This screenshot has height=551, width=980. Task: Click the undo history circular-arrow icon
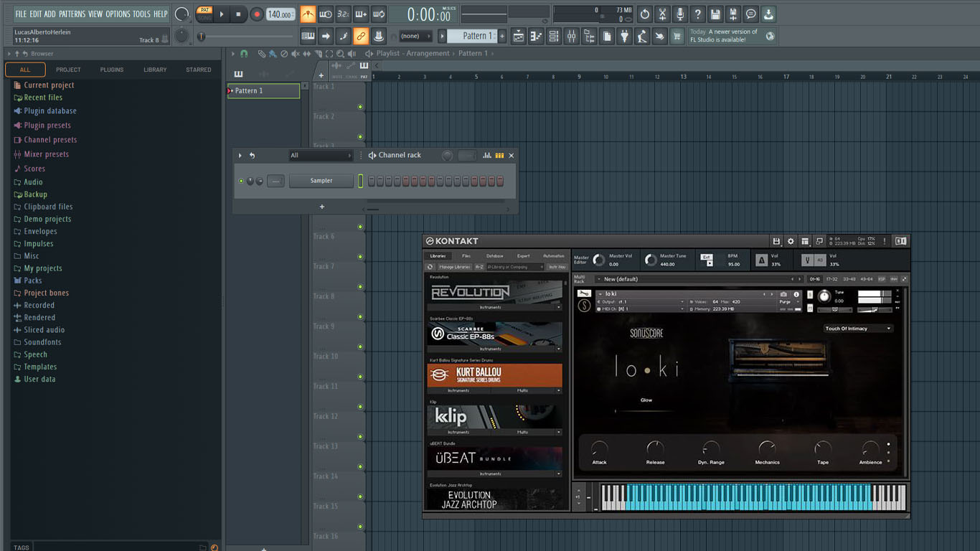point(645,14)
